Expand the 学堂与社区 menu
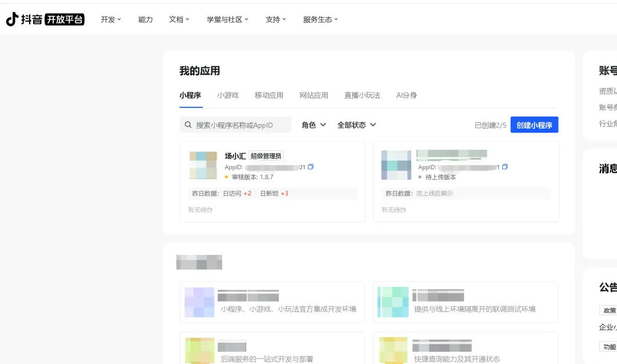The width and height of the screenshot is (617, 364). click(227, 19)
